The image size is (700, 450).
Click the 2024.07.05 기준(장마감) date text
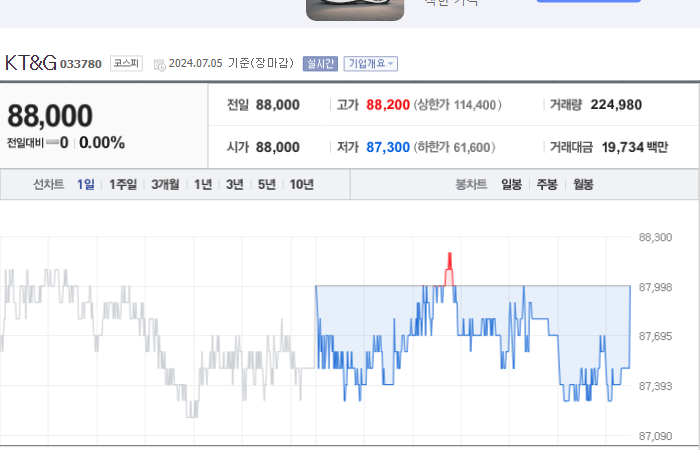click(231, 63)
